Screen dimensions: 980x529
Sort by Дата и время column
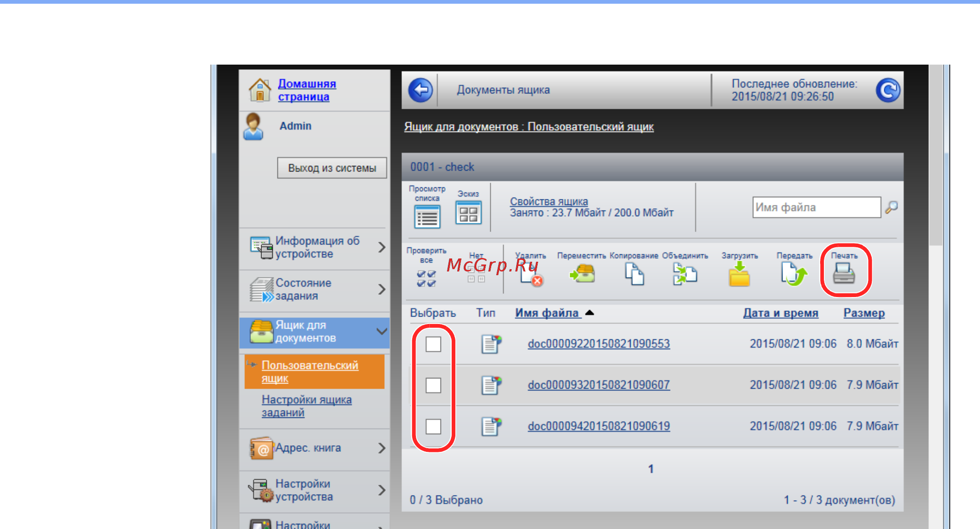click(781, 313)
